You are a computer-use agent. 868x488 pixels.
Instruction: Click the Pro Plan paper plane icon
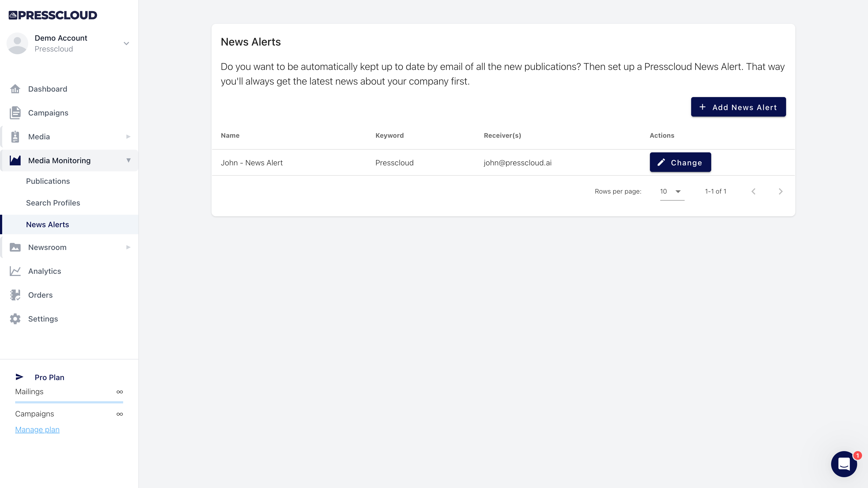click(20, 377)
